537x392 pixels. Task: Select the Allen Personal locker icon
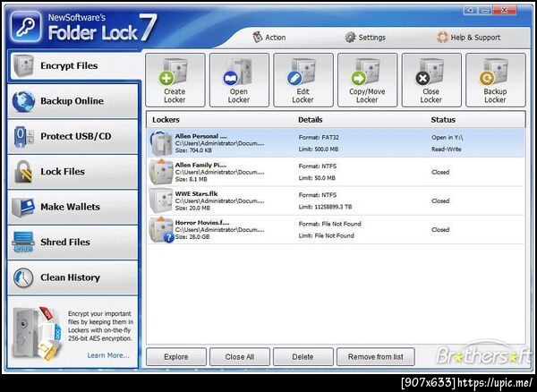point(160,143)
